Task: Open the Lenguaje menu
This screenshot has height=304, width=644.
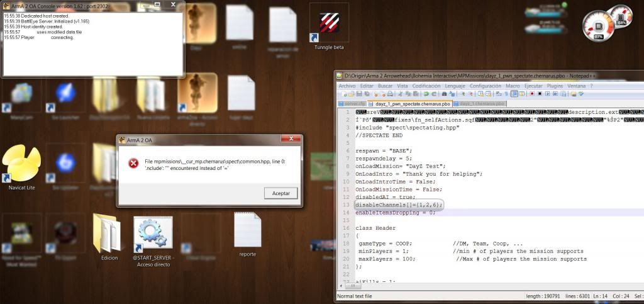Action: click(x=455, y=86)
